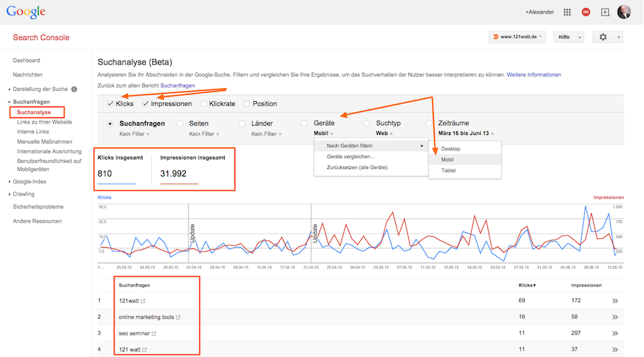Choose Nach Geräten filtern menu entry
This screenshot has width=644, height=357.
pos(371,146)
